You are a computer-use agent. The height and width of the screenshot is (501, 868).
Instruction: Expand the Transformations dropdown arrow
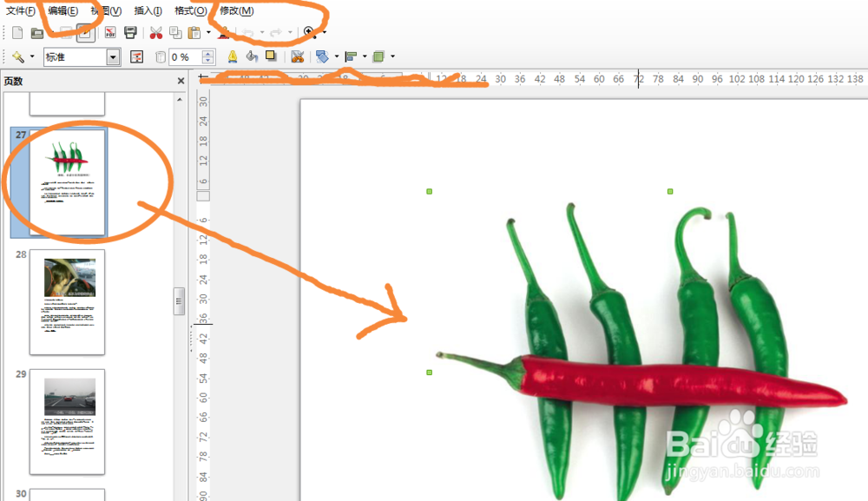click(x=337, y=56)
